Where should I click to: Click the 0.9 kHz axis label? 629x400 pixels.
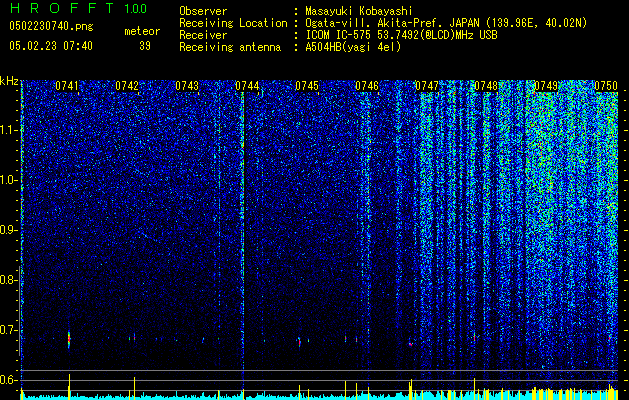(8, 230)
